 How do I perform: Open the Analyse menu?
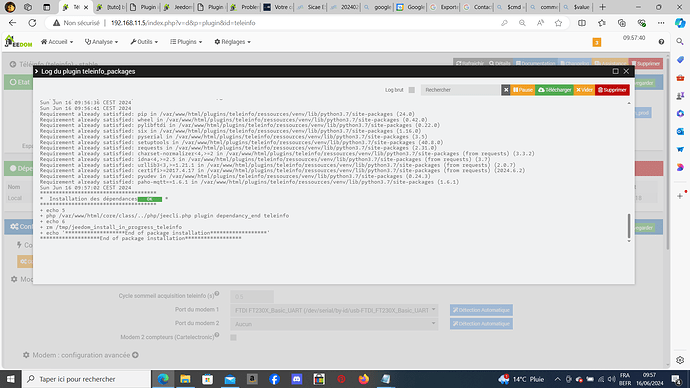pos(101,42)
